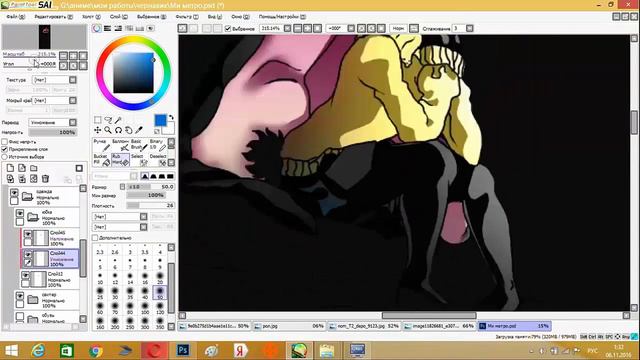Open the Сглаживание stabilizer dropdown

[470, 29]
